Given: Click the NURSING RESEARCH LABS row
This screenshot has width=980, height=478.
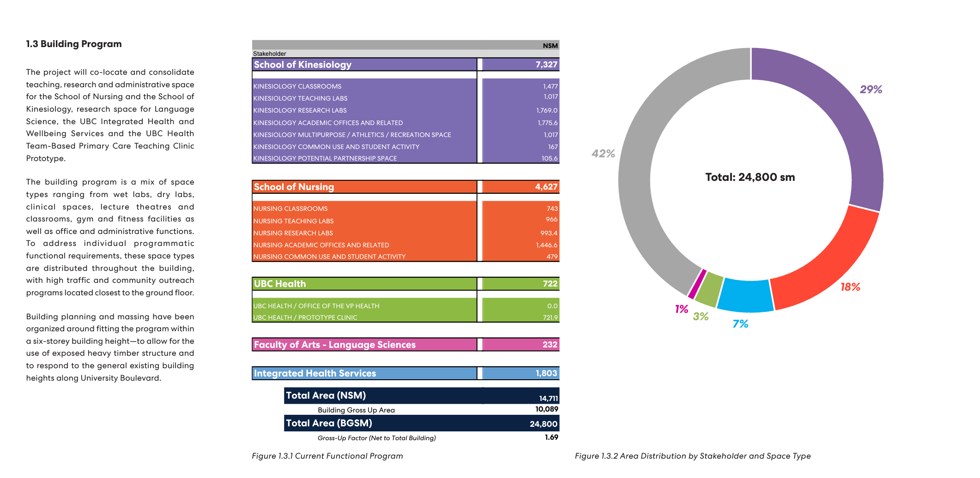Looking at the screenshot, I should click(405, 233).
